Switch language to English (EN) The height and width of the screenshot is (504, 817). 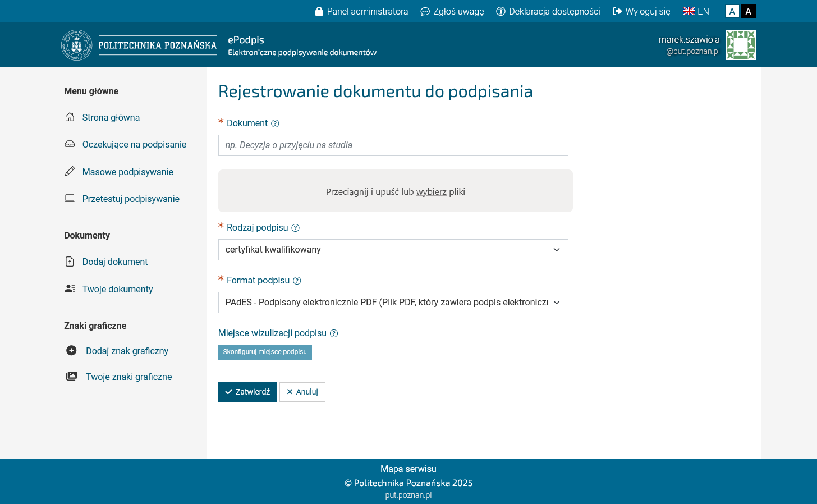696,11
